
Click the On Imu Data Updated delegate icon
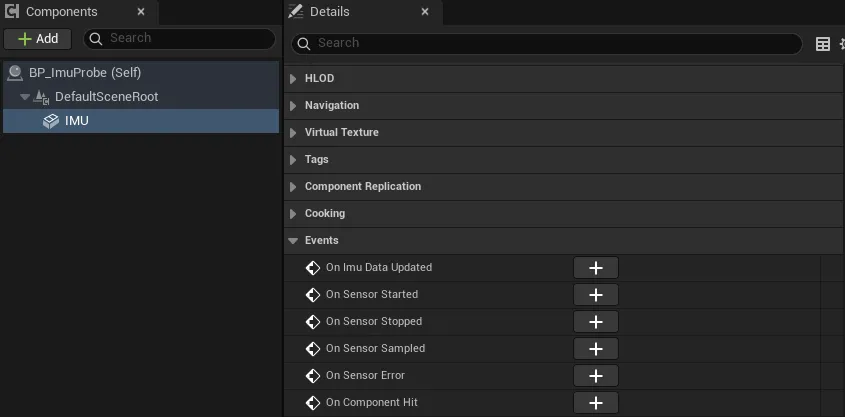tap(313, 268)
